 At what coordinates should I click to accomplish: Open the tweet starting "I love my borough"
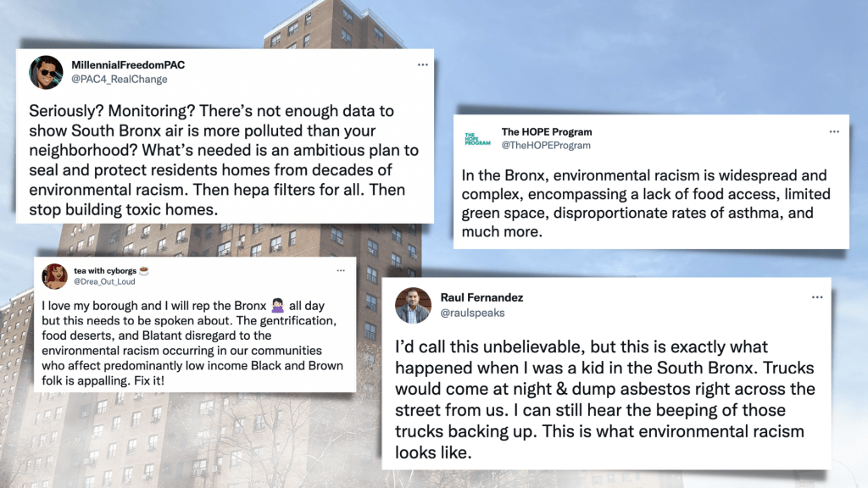pos(195,342)
